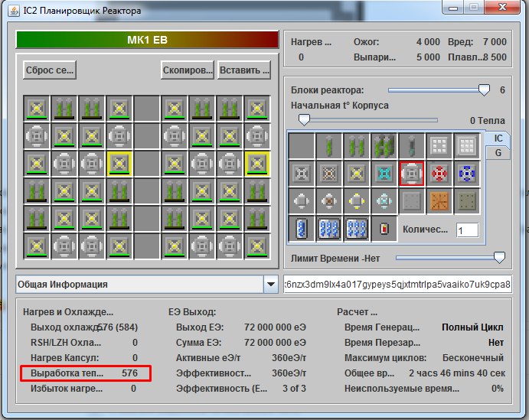Pick the red RSH condensator in palette

point(439,174)
